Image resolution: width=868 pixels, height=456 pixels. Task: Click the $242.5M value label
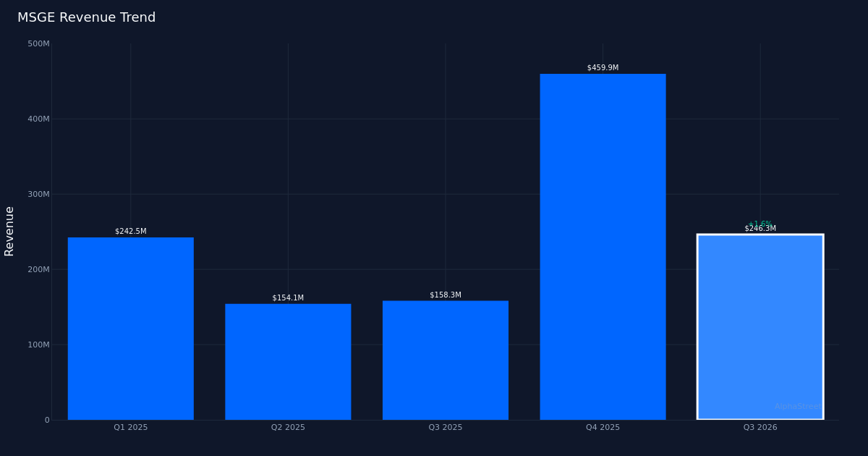[131, 232]
